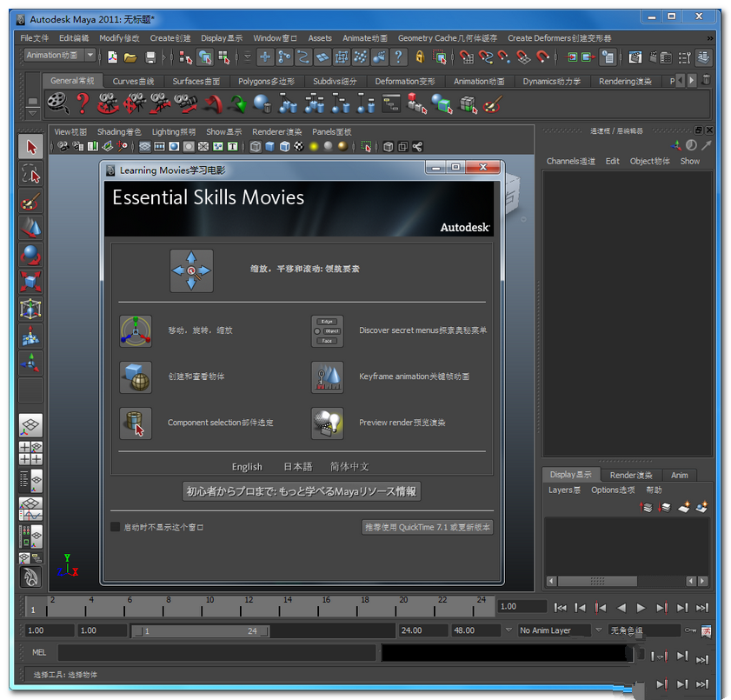
Task: Go to start of playback range
Action: [x=560, y=608]
